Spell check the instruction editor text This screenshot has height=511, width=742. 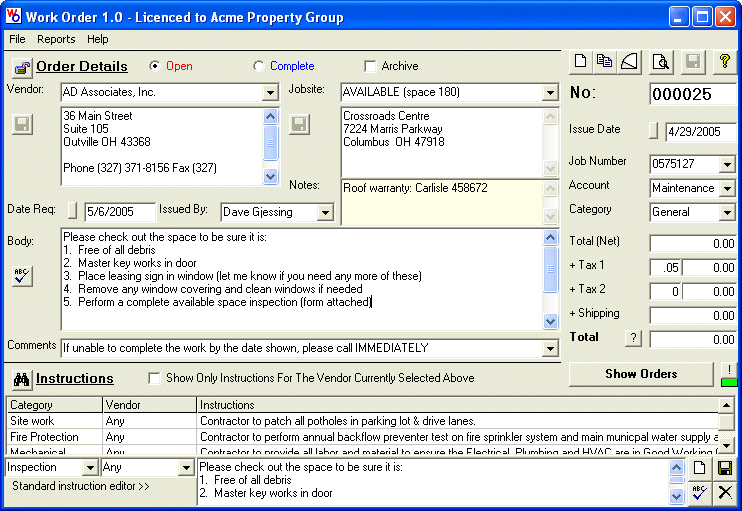699,493
